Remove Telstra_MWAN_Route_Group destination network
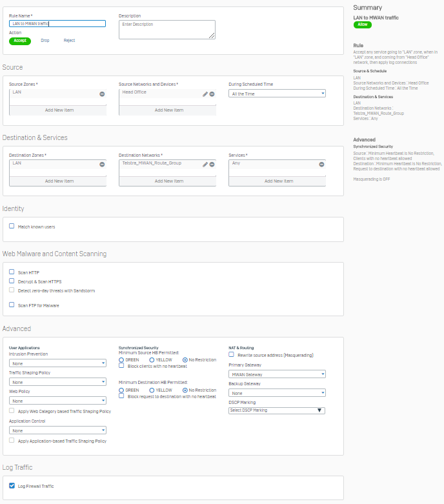The width and height of the screenshot is (444, 504). point(212,165)
